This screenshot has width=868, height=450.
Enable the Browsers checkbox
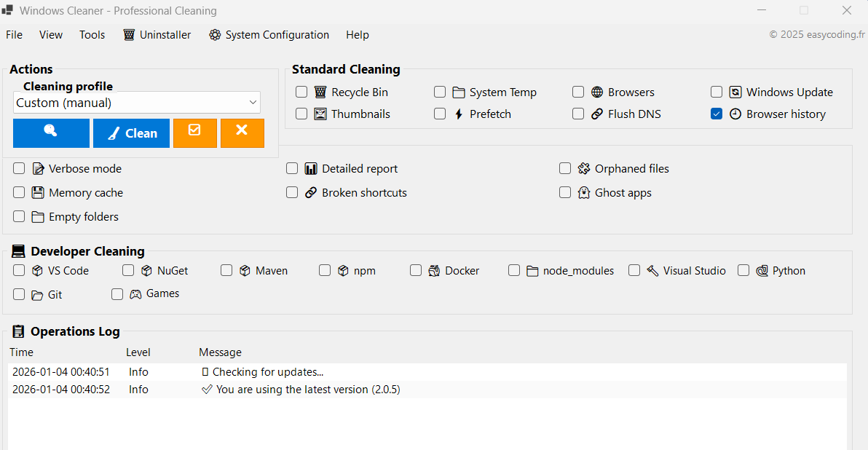[x=578, y=92]
